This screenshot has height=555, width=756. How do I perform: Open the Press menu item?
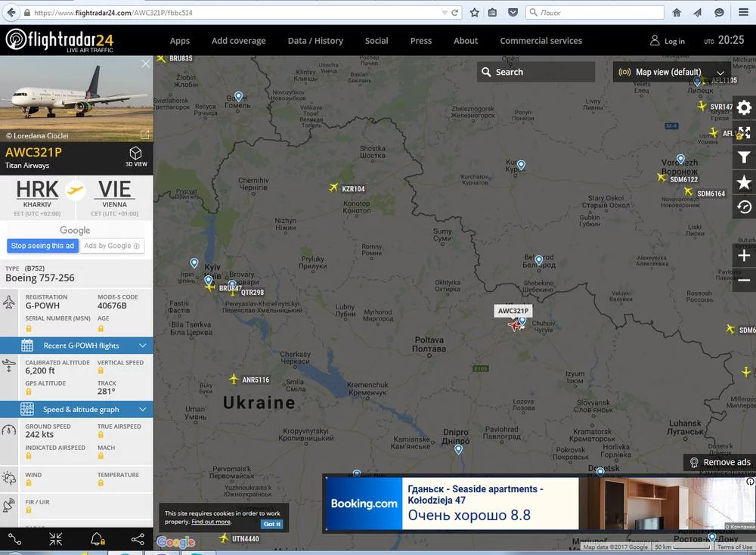[x=421, y=41]
